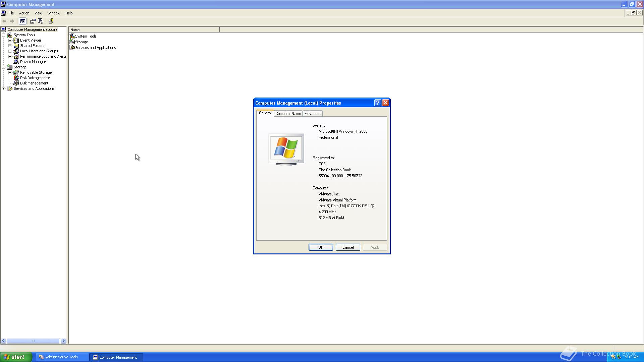Select Device Manager icon in tree
This screenshot has height=362, width=644.
click(16, 62)
